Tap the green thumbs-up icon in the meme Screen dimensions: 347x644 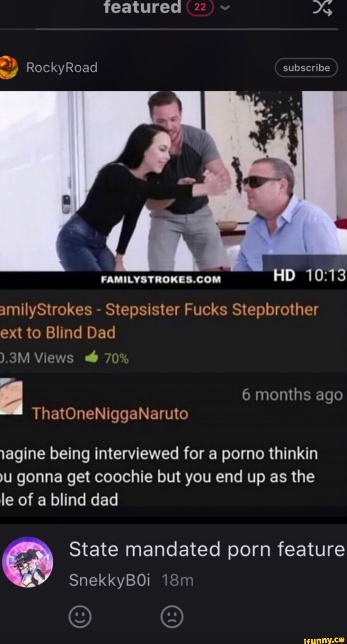coord(92,358)
